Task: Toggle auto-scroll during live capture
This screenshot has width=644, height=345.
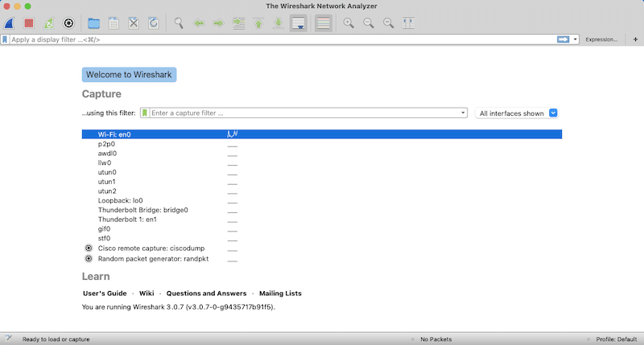Action: (299, 23)
